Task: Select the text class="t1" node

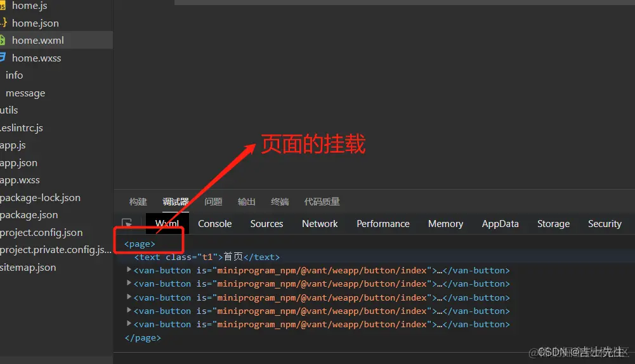Action: (x=207, y=257)
